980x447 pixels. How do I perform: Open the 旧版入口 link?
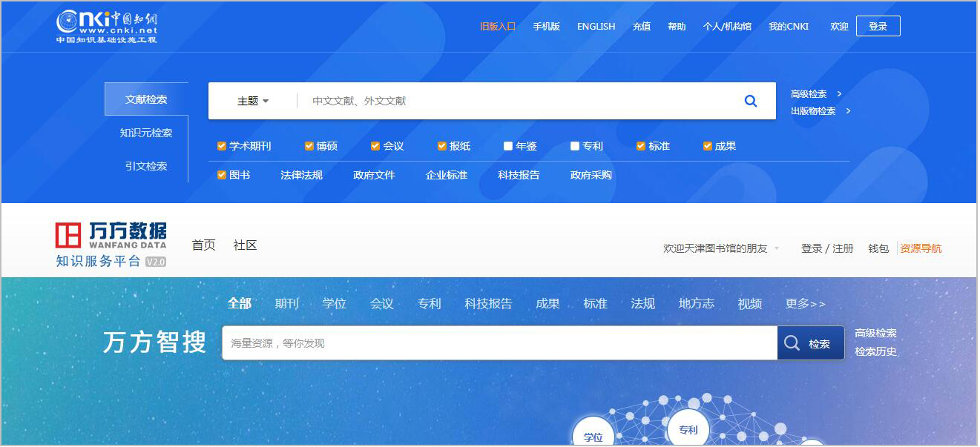pyautogui.click(x=497, y=26)
